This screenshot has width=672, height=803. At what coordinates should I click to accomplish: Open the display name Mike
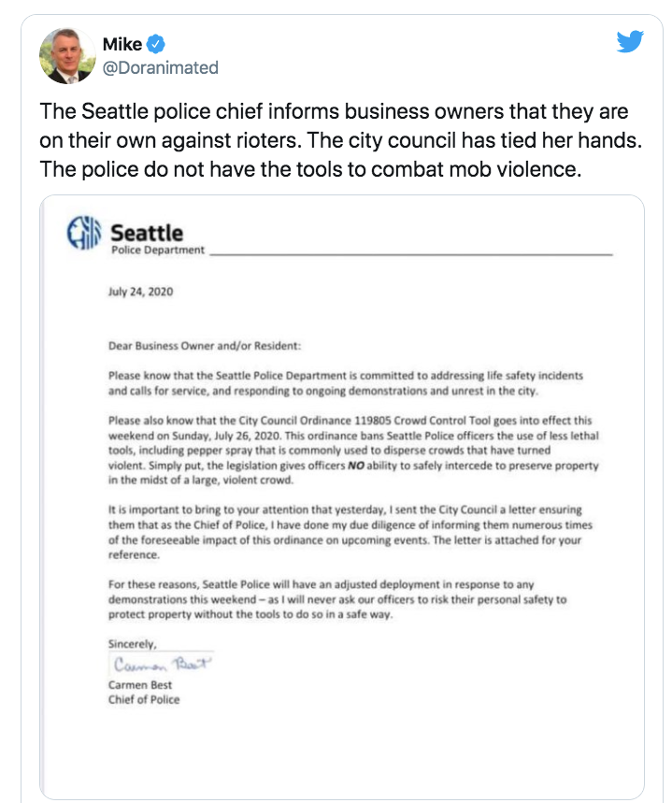click(122, 44)
